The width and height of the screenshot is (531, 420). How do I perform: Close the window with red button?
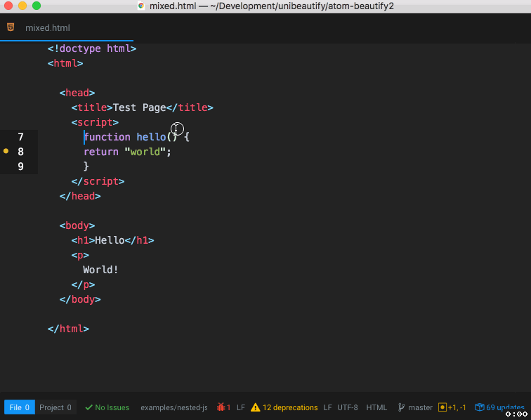click(x=8, y=6)
